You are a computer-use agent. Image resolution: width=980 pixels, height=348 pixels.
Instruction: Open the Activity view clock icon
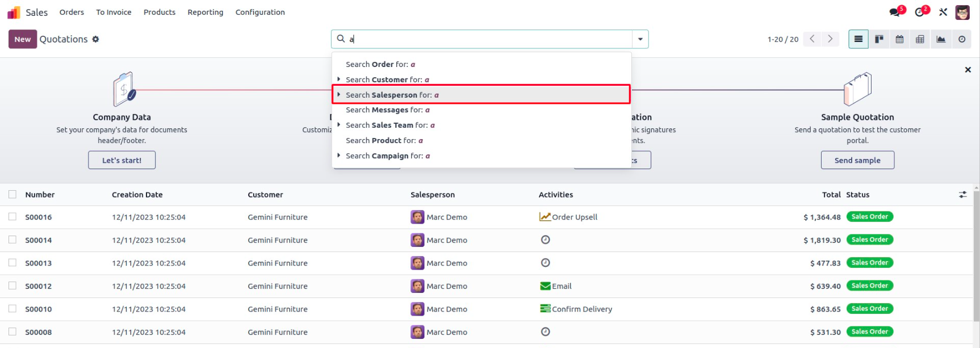coord(961,39)
